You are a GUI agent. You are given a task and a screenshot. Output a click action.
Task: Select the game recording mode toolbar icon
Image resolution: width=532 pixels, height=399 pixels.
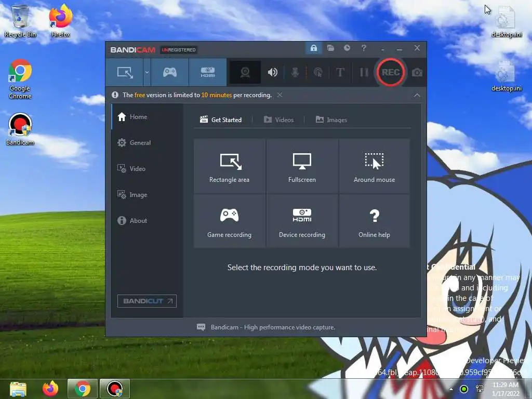[x=170, y=72]
